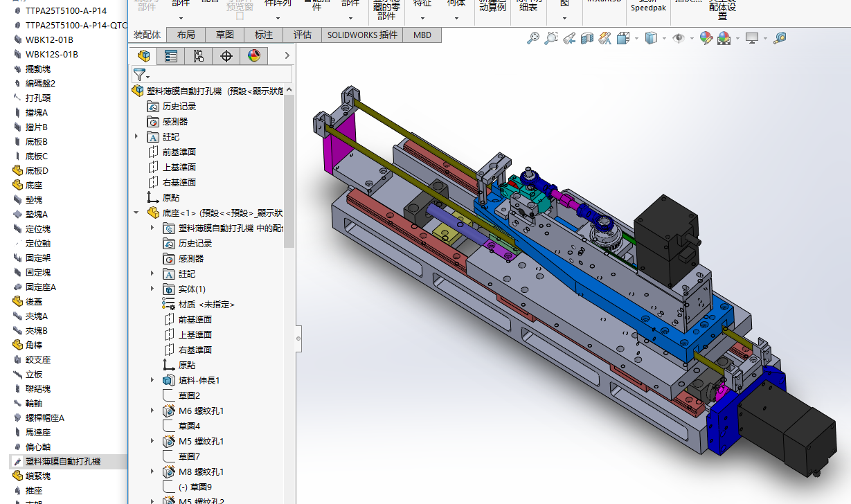Image resolution: width=851 pixels, height=504 pixels.
Task: Open the DimXpertManager crosshair tab
Action: tap(226, 56)
